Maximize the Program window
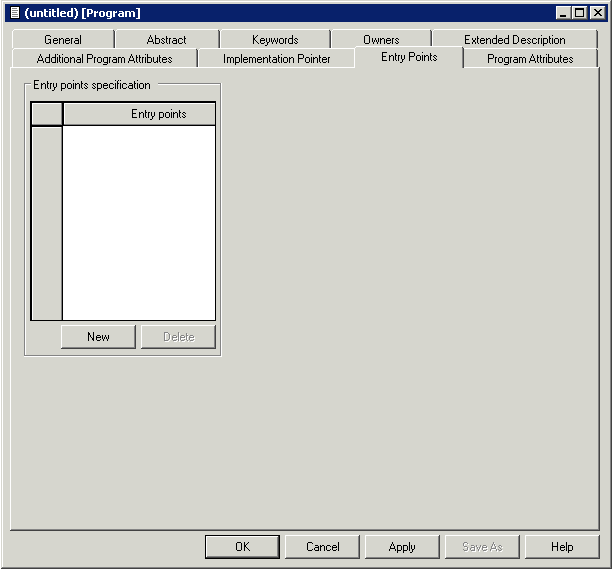This screenshot has height=570, width=612. pyautogui.click(x=580, y=13)
